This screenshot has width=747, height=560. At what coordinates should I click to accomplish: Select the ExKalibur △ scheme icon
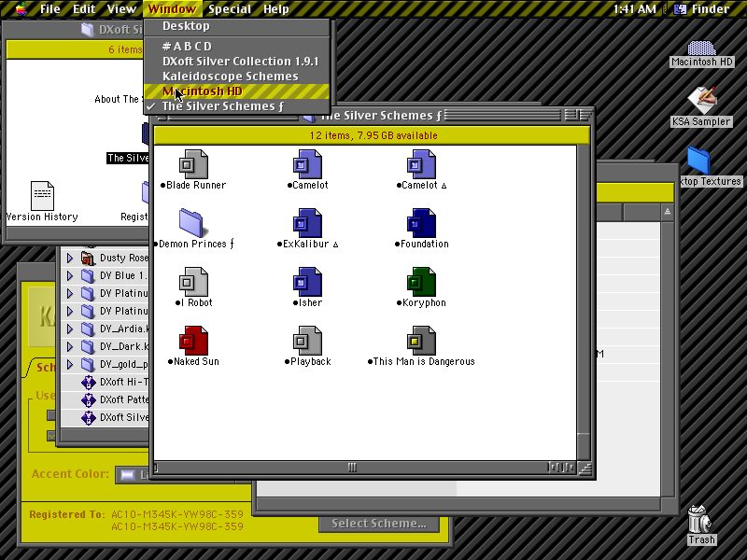[x=307, y=223]
